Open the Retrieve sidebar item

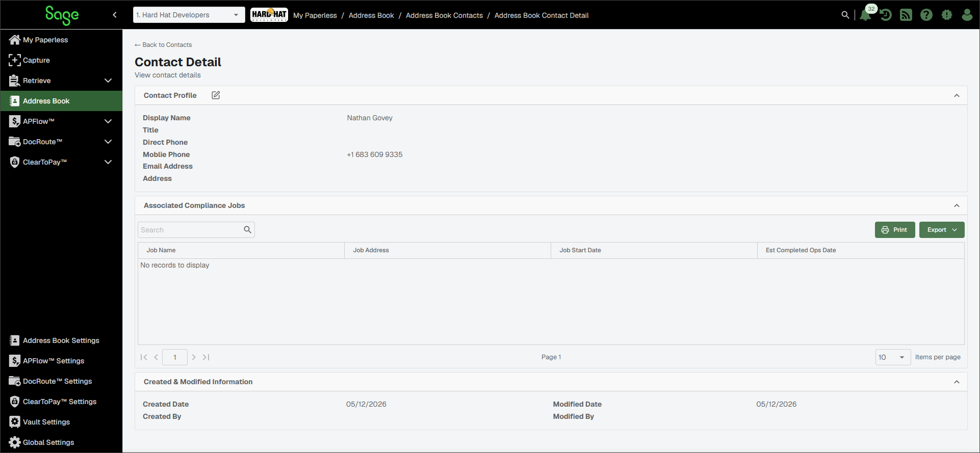click(x=61, y=81)
